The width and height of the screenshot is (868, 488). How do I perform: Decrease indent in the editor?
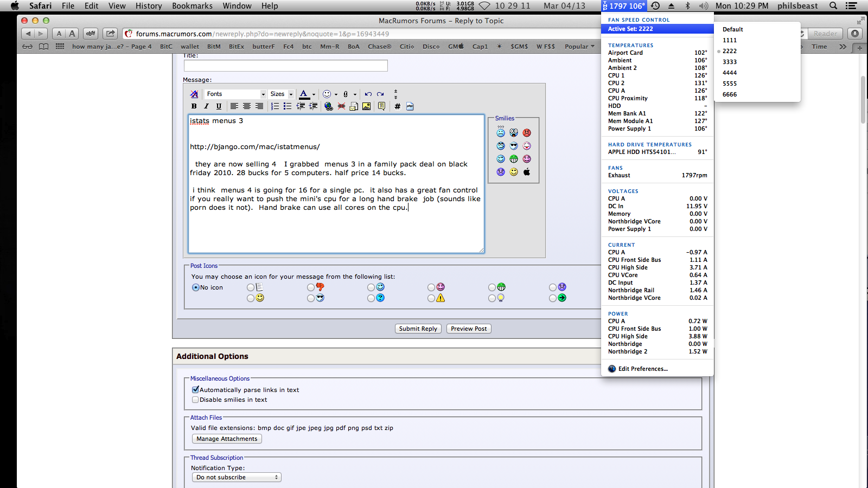click(x=301, y=106)
